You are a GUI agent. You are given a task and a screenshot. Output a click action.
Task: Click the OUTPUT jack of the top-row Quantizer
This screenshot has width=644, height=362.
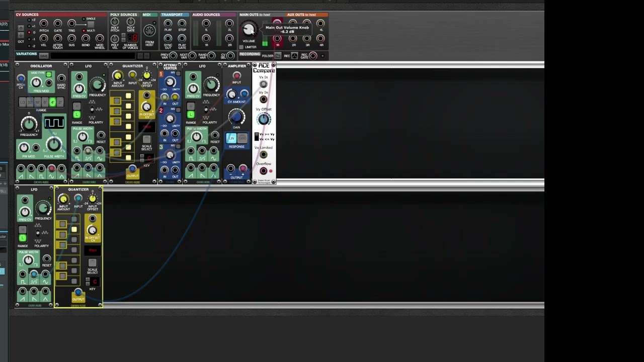(x=132, y=168)
